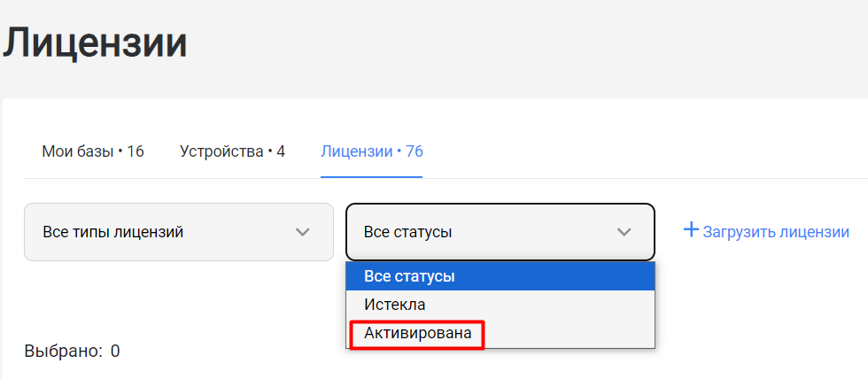Open the Все типы лицензий dropdown
Image resolution: width=868 pixels, height=379 pixels.
[x=179, y=232]
